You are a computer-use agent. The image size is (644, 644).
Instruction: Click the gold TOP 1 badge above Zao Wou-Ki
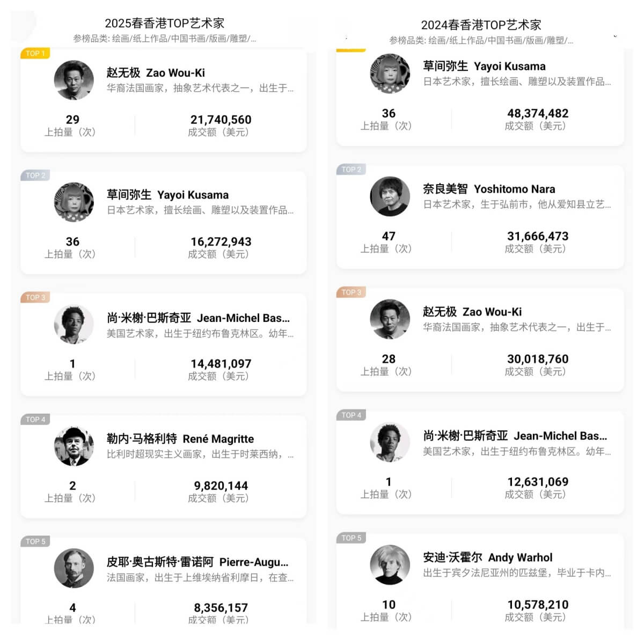35,53
